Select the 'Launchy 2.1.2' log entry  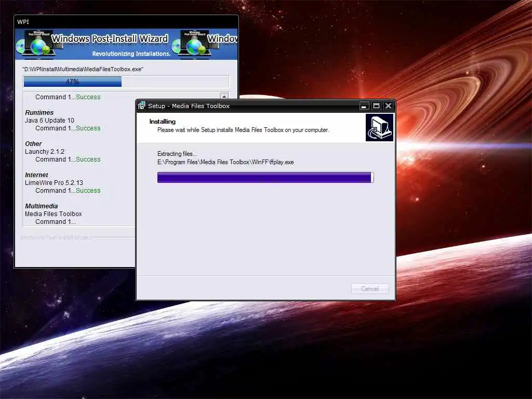[x=45, y=152]
